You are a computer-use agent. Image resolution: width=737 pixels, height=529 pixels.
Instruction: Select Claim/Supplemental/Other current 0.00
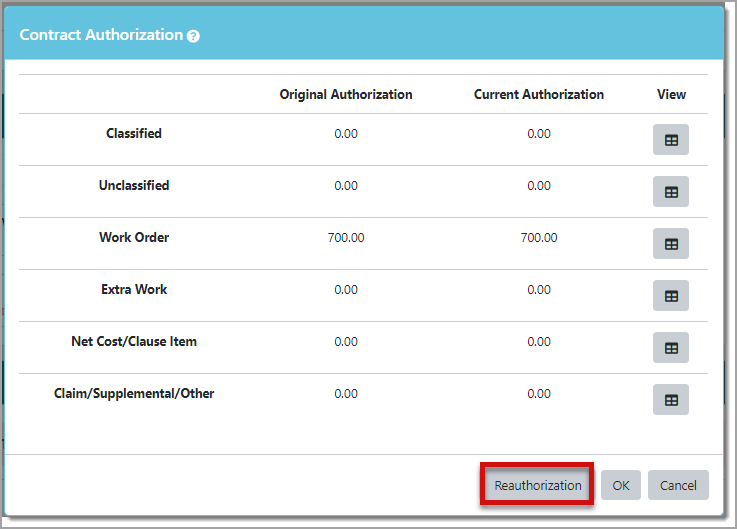click(x=539, y=394)
